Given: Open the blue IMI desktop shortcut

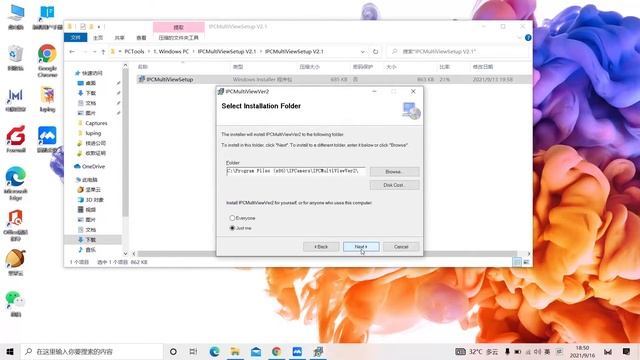Looking at the screenshot, I should pos(16,100).
